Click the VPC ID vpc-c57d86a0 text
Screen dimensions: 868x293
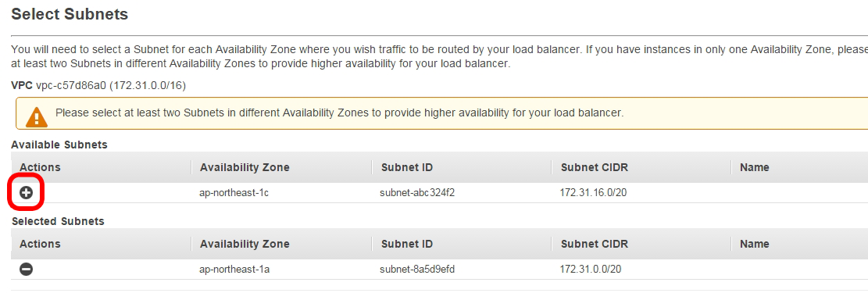(73, 85)
